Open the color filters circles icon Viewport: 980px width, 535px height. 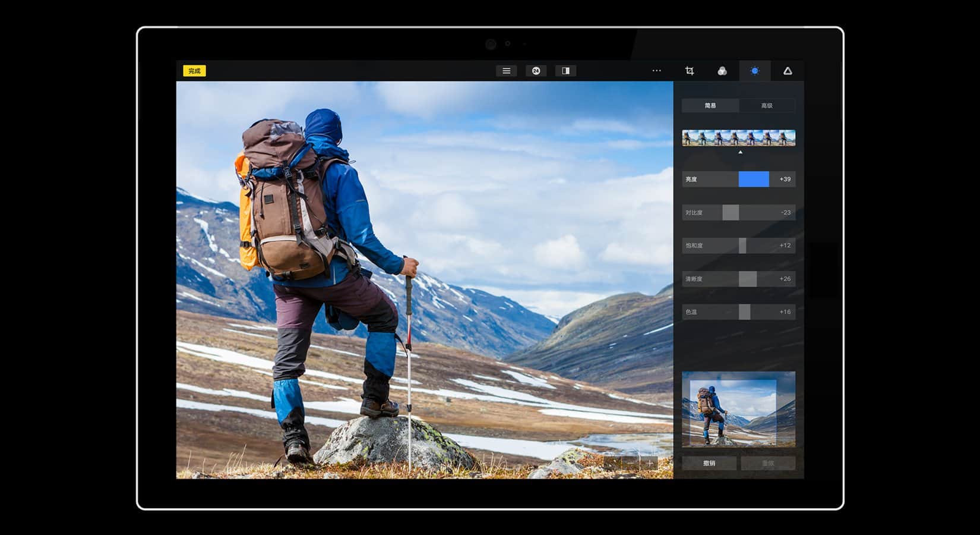[722, 71]
